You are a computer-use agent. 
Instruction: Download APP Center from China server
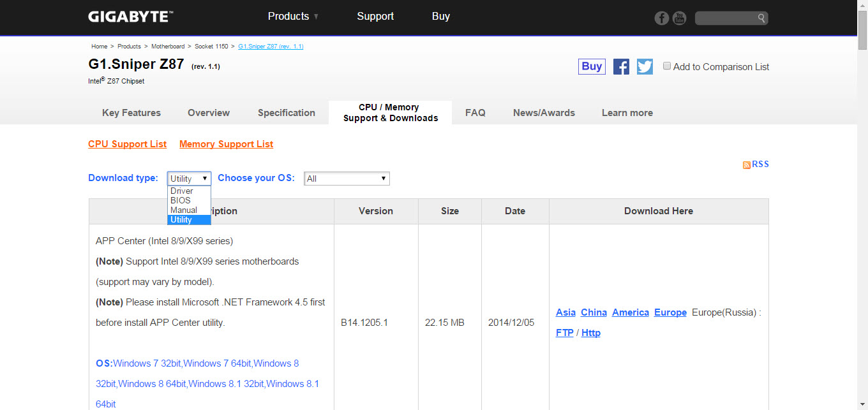point(594,312)
